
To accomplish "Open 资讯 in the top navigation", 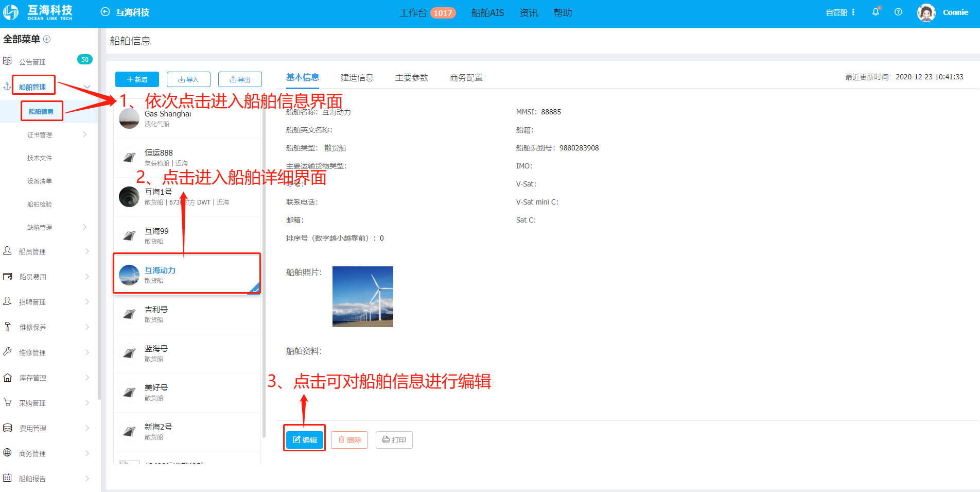I will tap(529, 12).
